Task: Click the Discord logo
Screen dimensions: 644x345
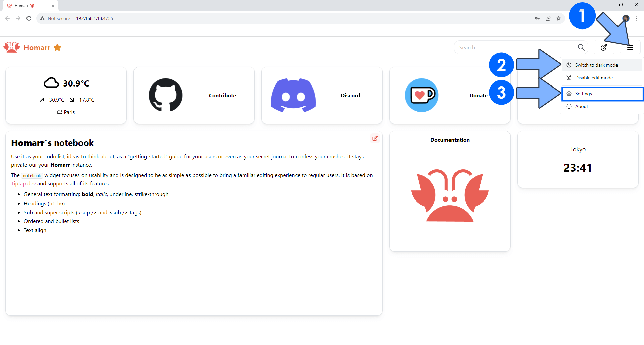Action: pos(293,95)
